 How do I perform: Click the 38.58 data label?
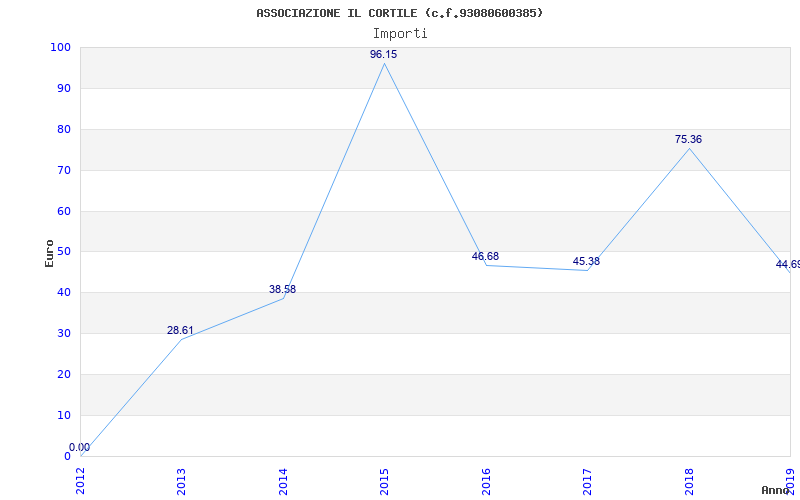283,289
